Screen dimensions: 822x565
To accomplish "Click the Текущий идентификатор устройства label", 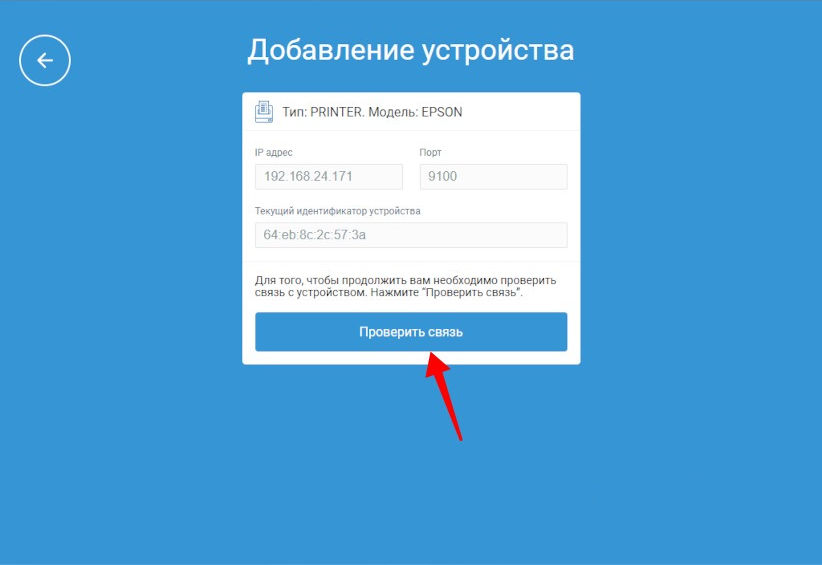I will [338, 211].
